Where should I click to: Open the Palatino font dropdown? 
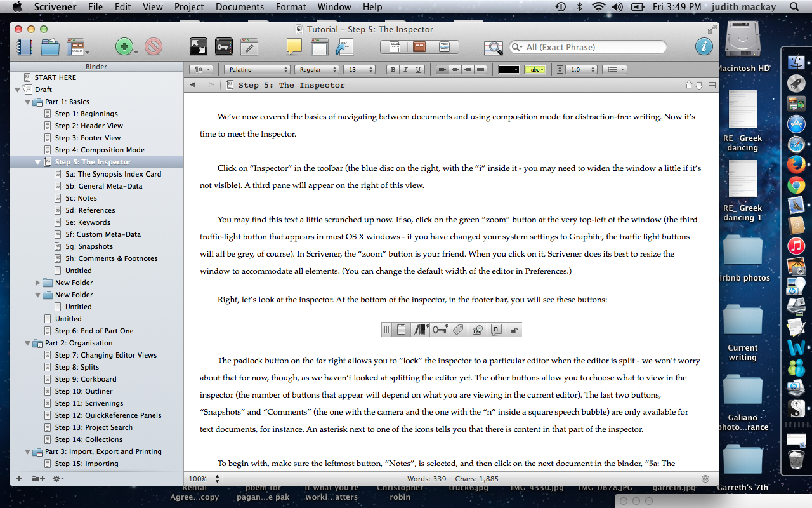pyautogui.click(x=257, y=69)
